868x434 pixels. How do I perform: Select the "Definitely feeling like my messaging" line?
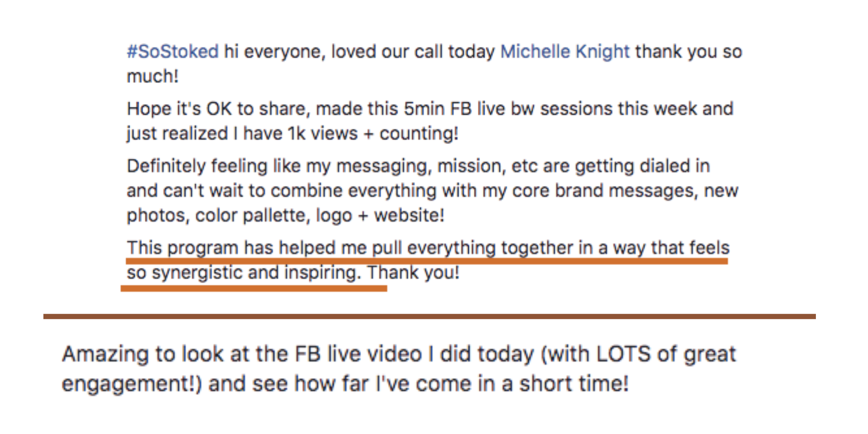pyautogui.click(x=418, y=166)
